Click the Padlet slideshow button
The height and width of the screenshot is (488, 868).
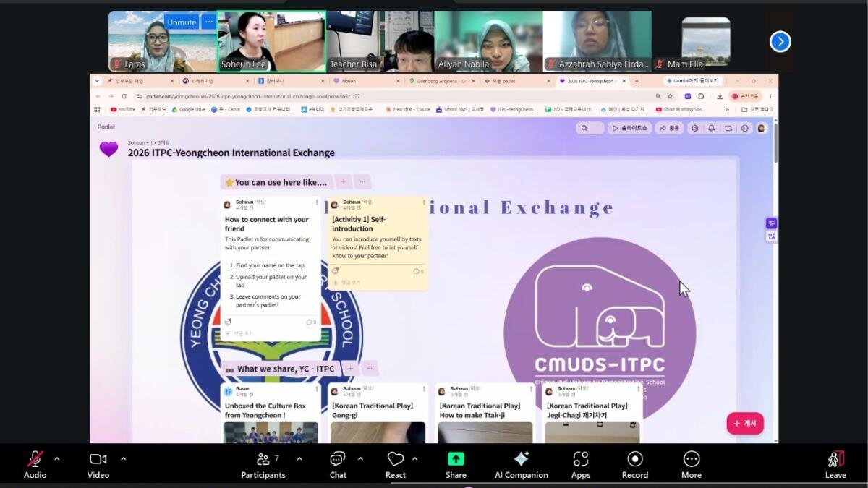[x=630, y=128]
